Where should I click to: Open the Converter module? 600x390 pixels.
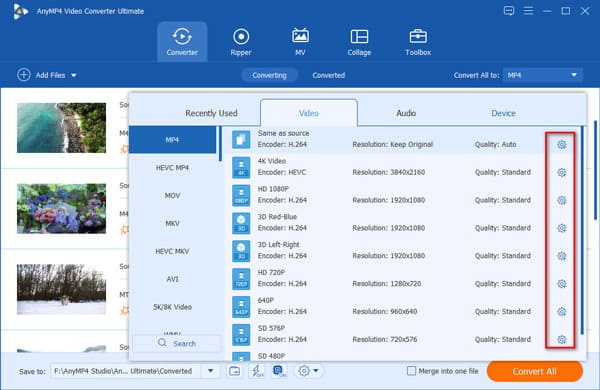coord(182,42)
